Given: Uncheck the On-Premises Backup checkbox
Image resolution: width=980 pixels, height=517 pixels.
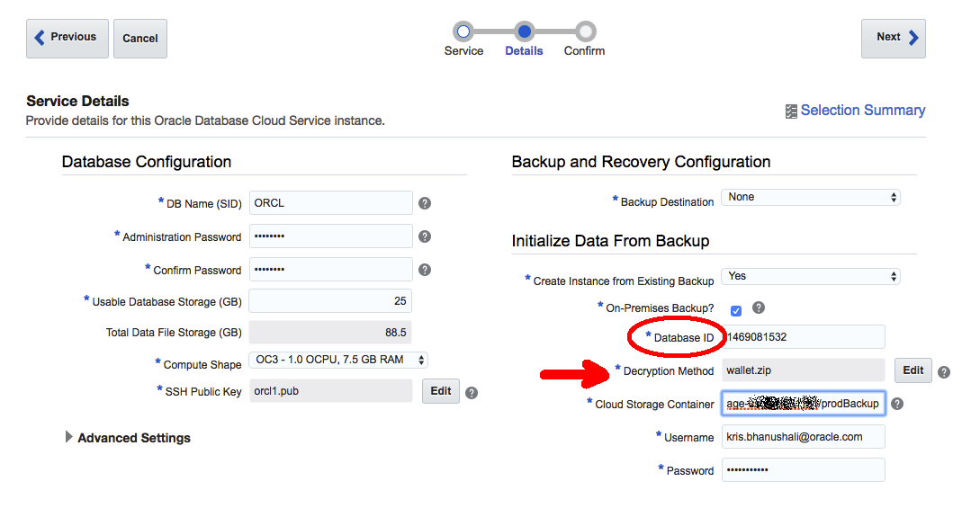Looking at the screenshot, I should click(736, 310).
